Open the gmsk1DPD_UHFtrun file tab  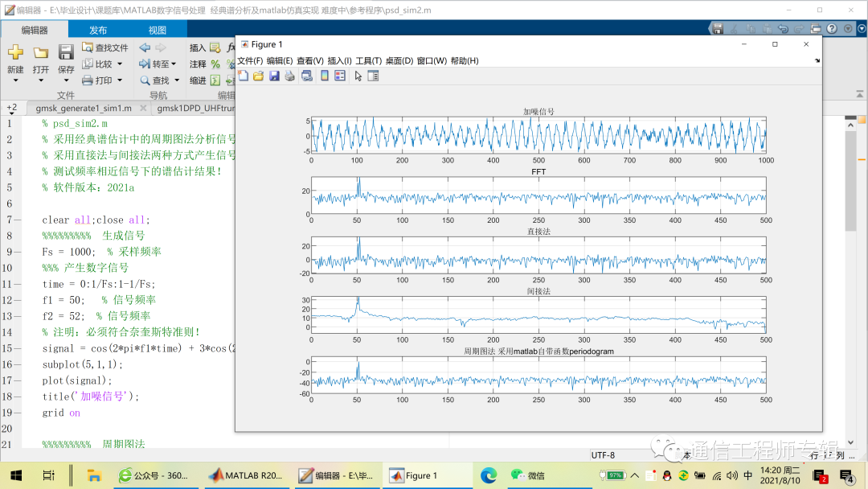pyautogui.click(x=194, y=108)
